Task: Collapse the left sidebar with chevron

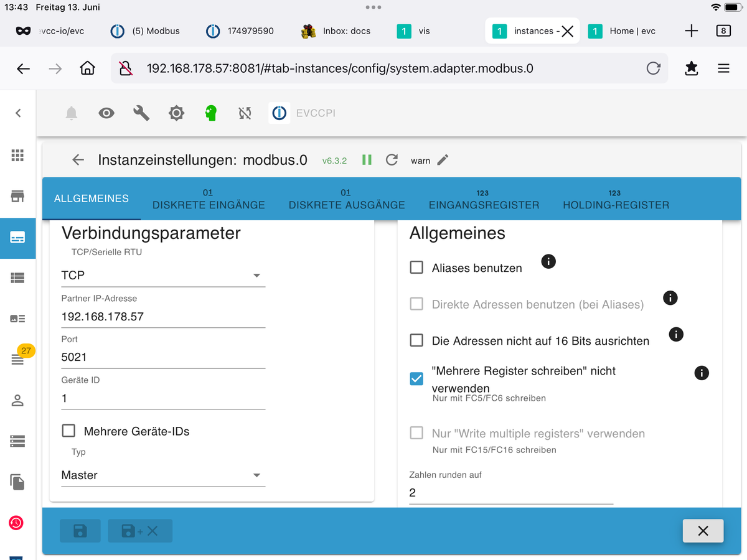Action: [18, 113]
